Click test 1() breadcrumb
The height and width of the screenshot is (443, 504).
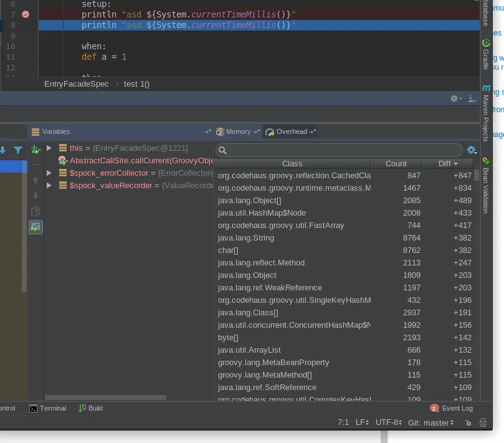click(x=136, y=84)
